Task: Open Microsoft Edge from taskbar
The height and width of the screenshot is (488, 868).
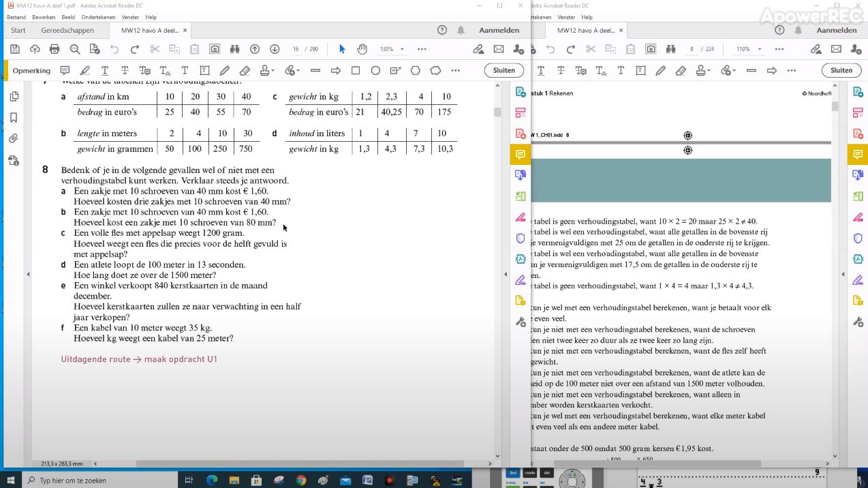Action: [212, 480]
